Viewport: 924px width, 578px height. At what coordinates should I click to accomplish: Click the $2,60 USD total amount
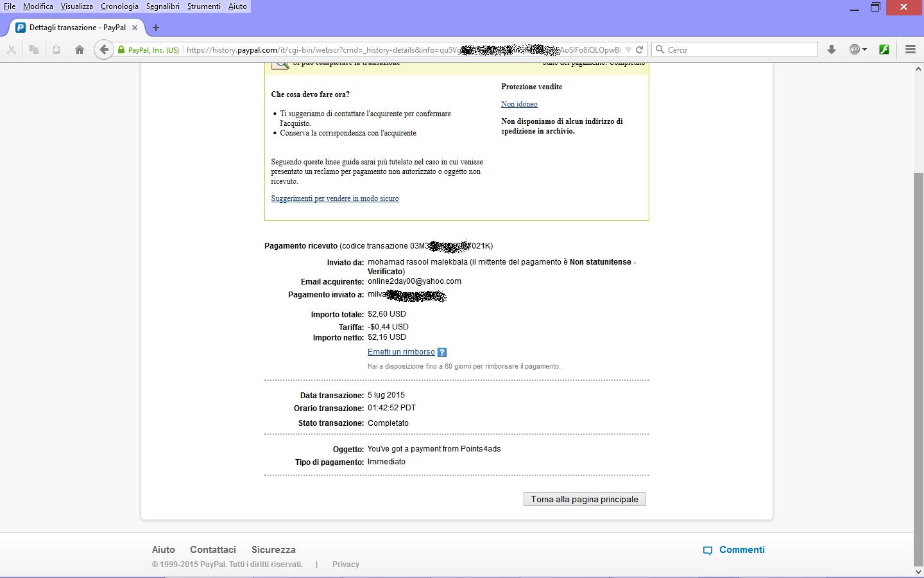click(387, 314)
